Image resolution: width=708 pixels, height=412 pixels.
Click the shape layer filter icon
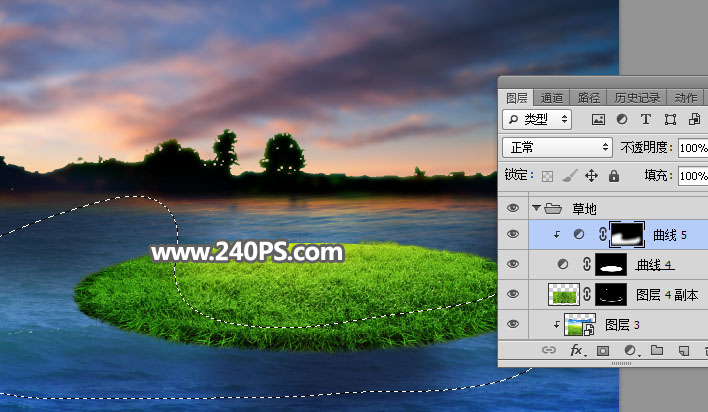pyautogui.click(x=669, y=119)
